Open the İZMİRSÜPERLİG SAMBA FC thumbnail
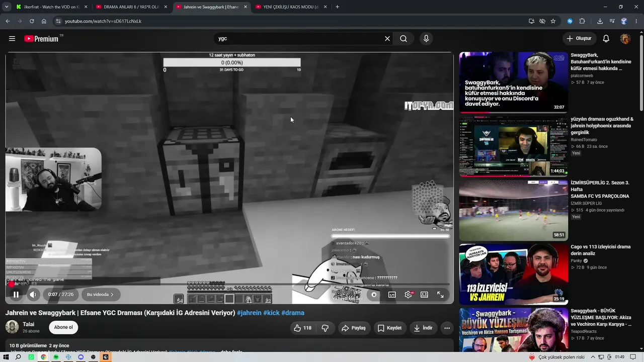Viewport: 644px width, 362px height. pos(514,210)
